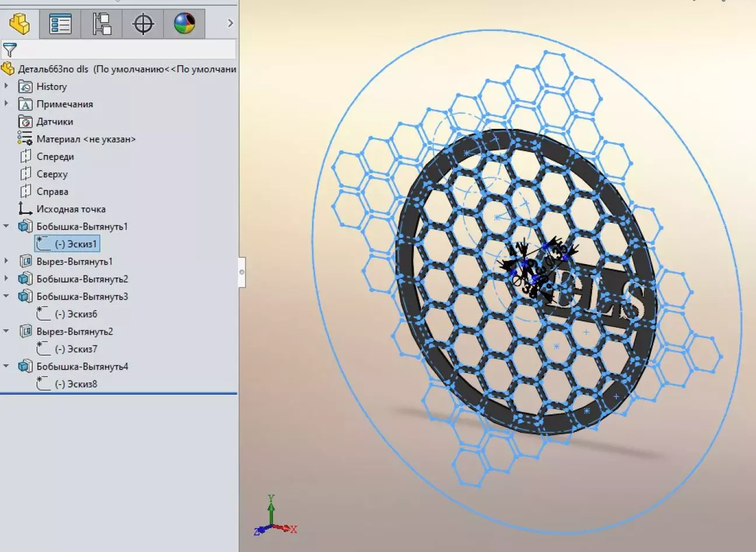Click the rollback bar below Эскиз8
Screen dimensions: 756x552
118,393
